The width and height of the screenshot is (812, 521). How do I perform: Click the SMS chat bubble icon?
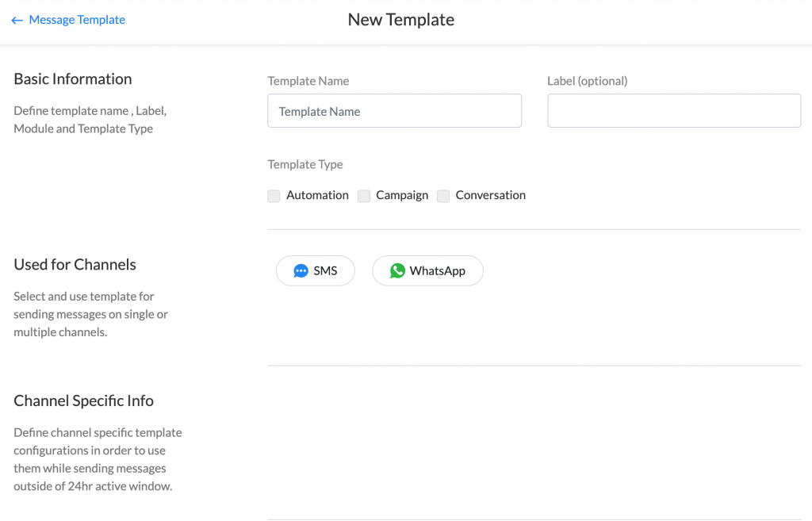point(301,271)
